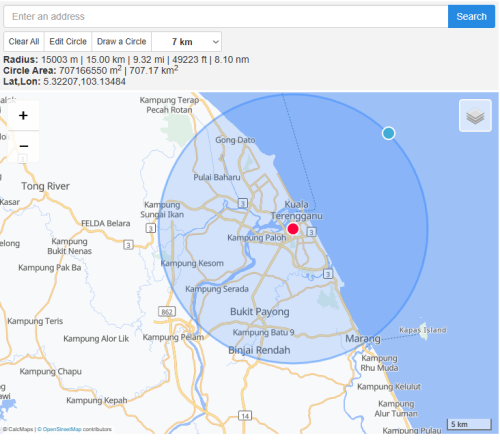This screenshot has width=500, height=440.
Task: Click the dropdown chevron arrow beside 7 km
Action: coord(216,42)
